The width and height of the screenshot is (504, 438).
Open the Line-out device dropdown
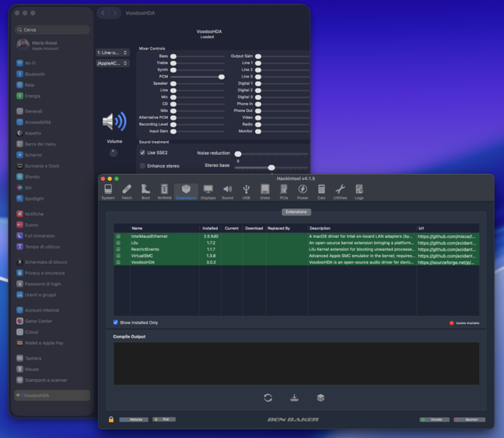pyautogui.click(x=113, y=52)
